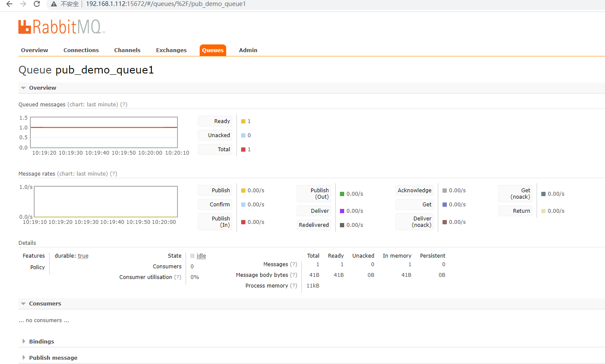Click the Return pale yellow swatch
The width and height of the screenshot is (605, 364).
[543, 211]
